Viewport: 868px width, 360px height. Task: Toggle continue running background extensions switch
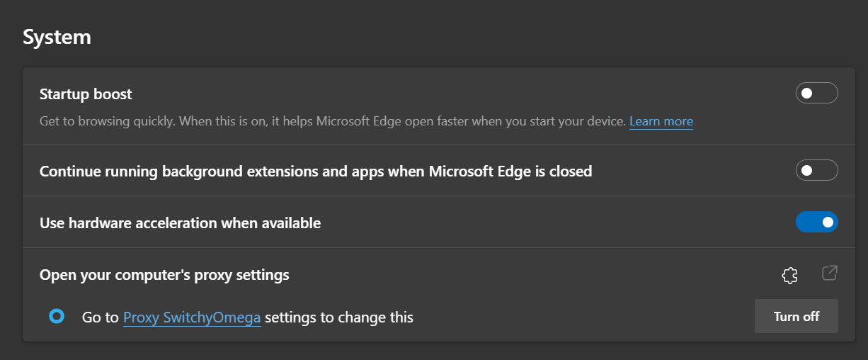[816, 171]
